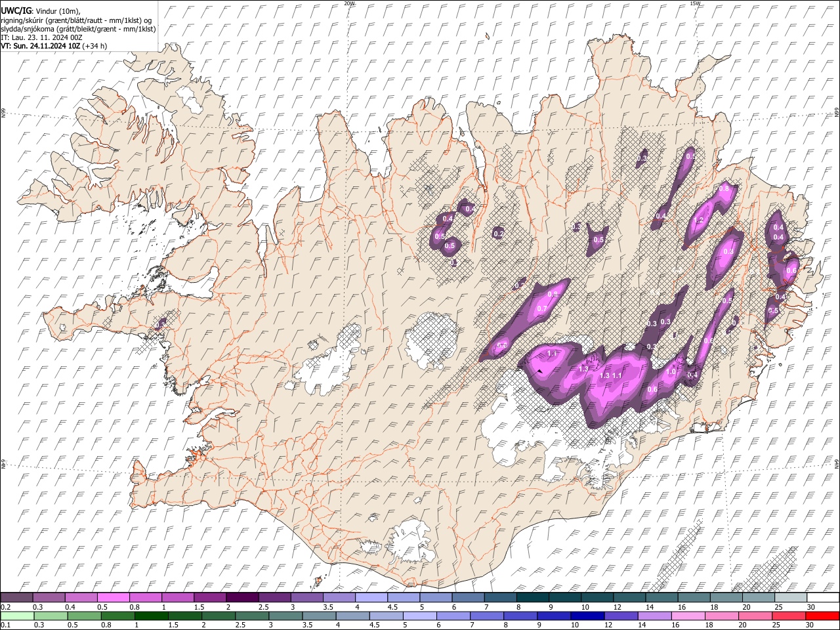Viewport: 840px width, 630px height.
Task: Click the "1.0" snowfall value on the map
Action: tap(671, 371)
